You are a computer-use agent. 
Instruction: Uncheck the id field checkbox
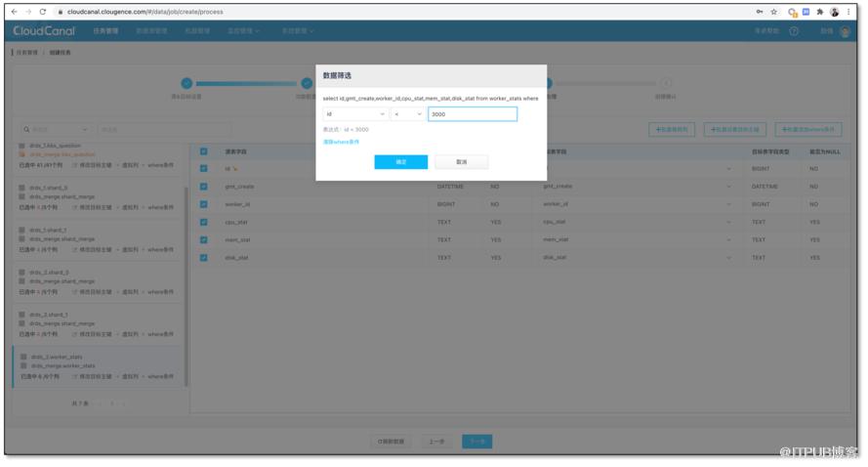204,168
